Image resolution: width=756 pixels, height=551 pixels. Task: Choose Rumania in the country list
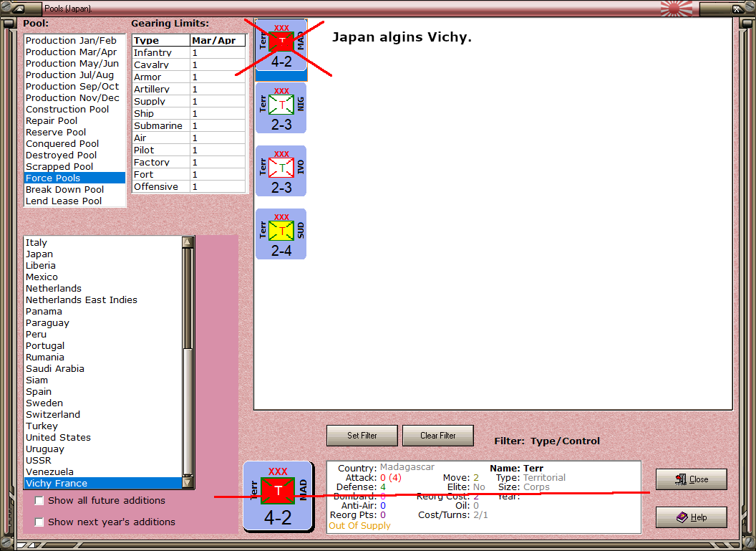pyautogui.click(x=103, y=358)
